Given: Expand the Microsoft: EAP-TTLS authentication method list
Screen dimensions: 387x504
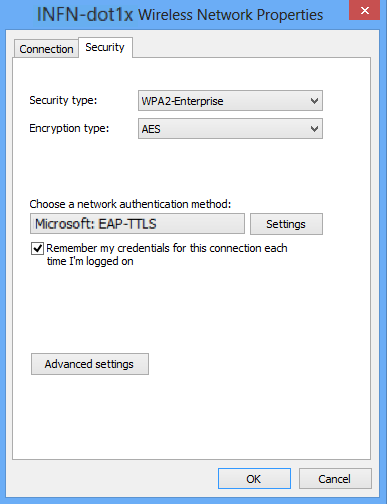Looking at the screenshot, I should 137,224.
